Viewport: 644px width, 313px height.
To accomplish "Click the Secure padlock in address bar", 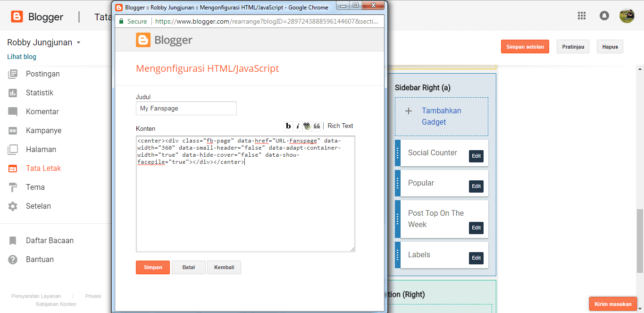I will pyautogui.click(x=122, y=21).
